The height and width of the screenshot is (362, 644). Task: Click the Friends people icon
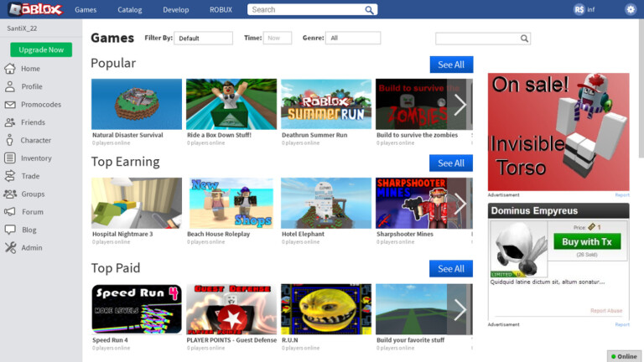[x=10, y=122]
